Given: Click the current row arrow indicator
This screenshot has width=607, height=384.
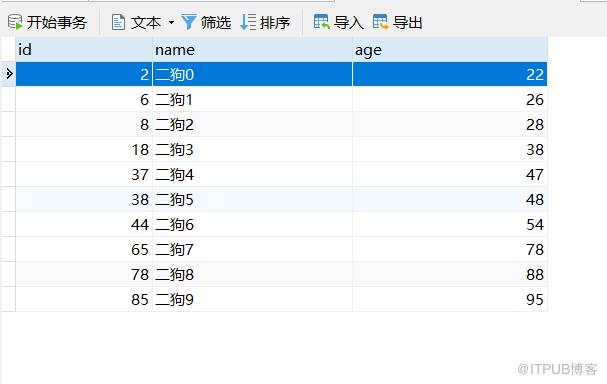Looking at the screenshot, I should (x=9, y=74).
